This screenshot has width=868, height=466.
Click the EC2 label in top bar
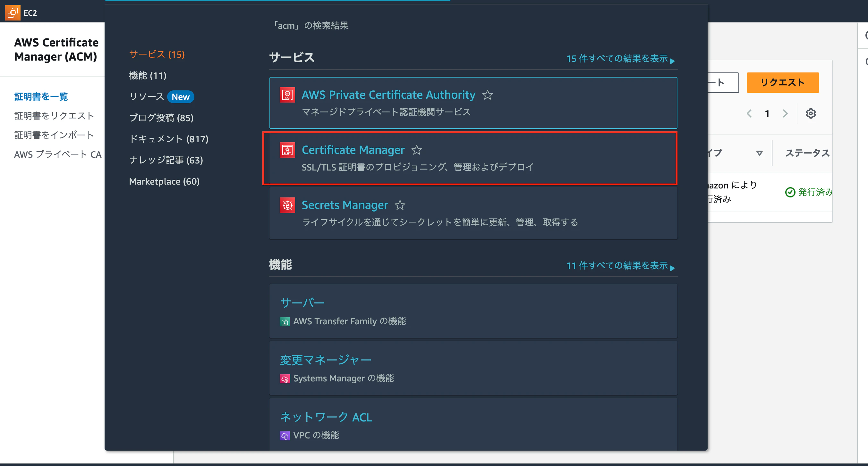30,13
